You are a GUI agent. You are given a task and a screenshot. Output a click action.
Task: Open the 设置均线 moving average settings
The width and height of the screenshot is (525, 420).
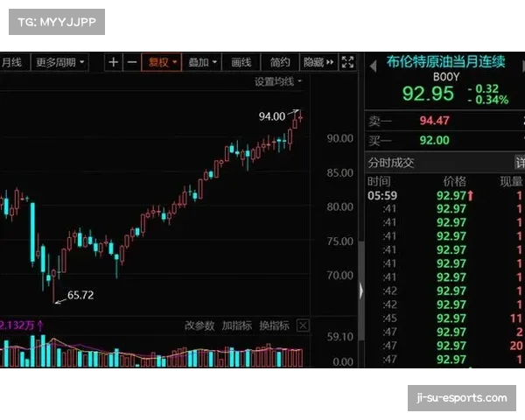[277, 81]
